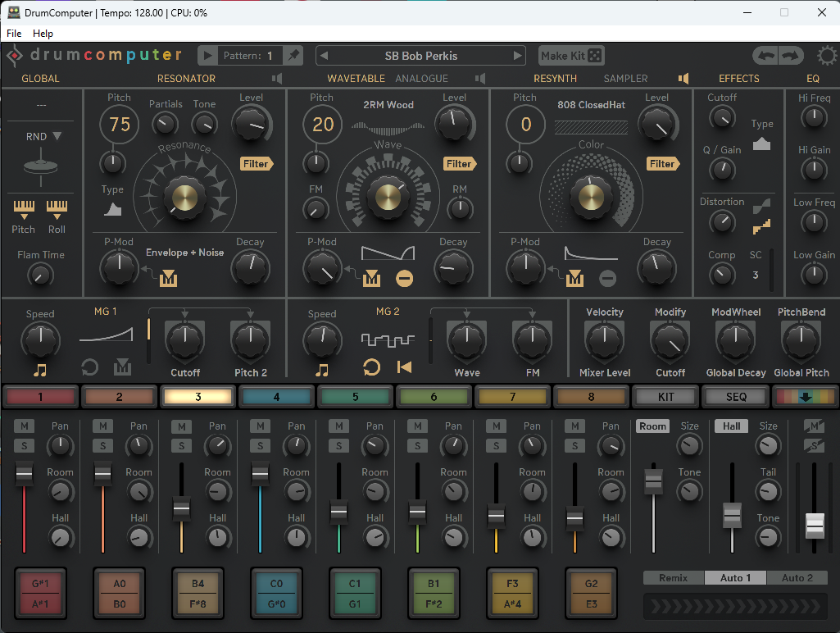
Task: Click the master volume fader
Action: 815,526
